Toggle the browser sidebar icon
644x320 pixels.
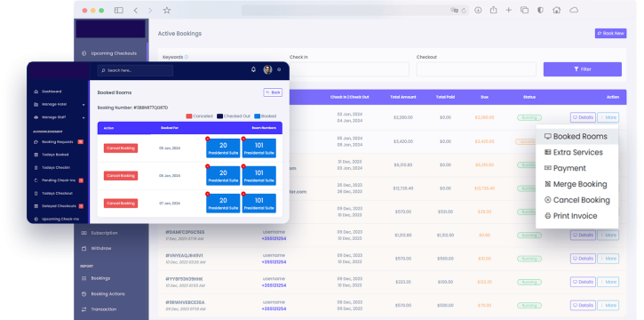pos(119,11)
